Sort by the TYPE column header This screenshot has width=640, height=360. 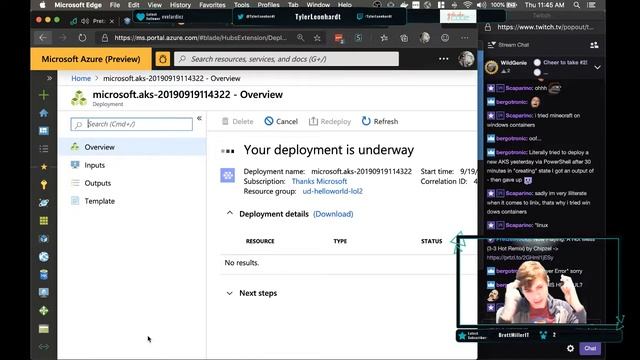(340, 241)
